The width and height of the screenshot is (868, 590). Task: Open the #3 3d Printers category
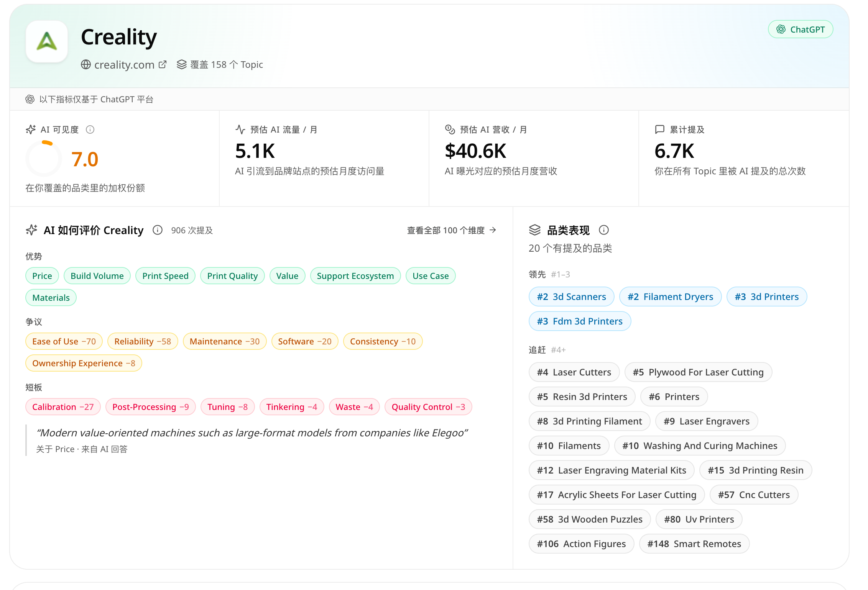click(767, 297)
